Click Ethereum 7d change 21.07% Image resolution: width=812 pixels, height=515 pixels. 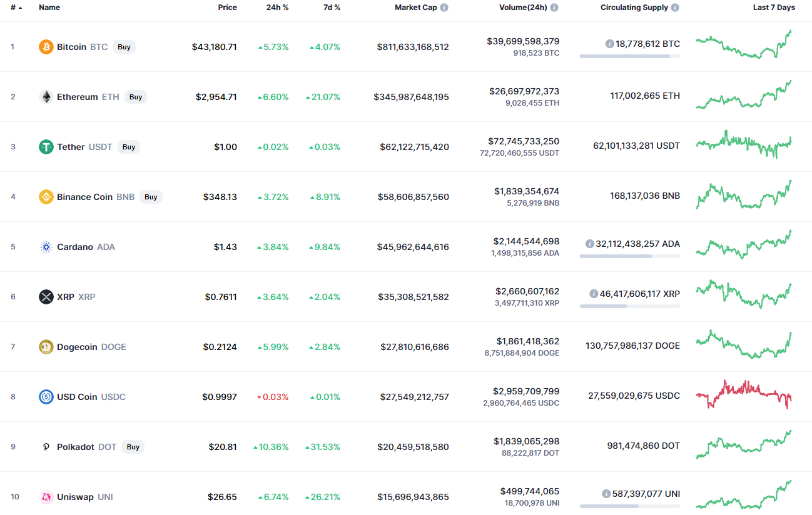(x=323, y=97)
